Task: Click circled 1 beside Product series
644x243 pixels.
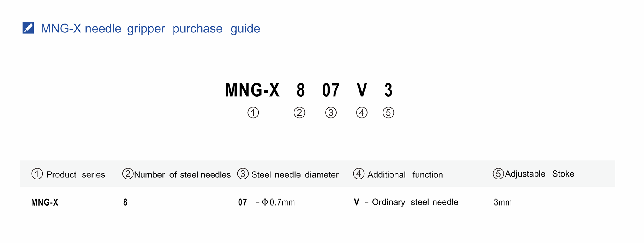Action: point(37,174)
